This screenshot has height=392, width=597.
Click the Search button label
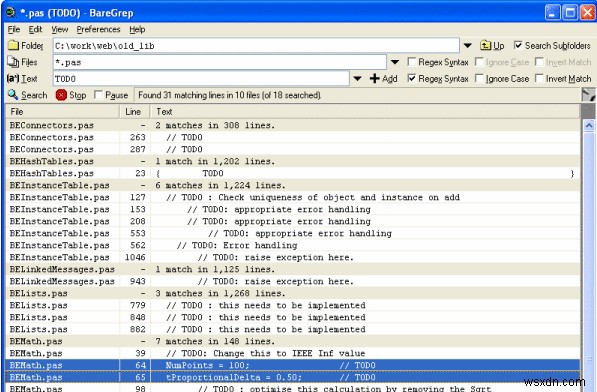[x=34, y=95]
